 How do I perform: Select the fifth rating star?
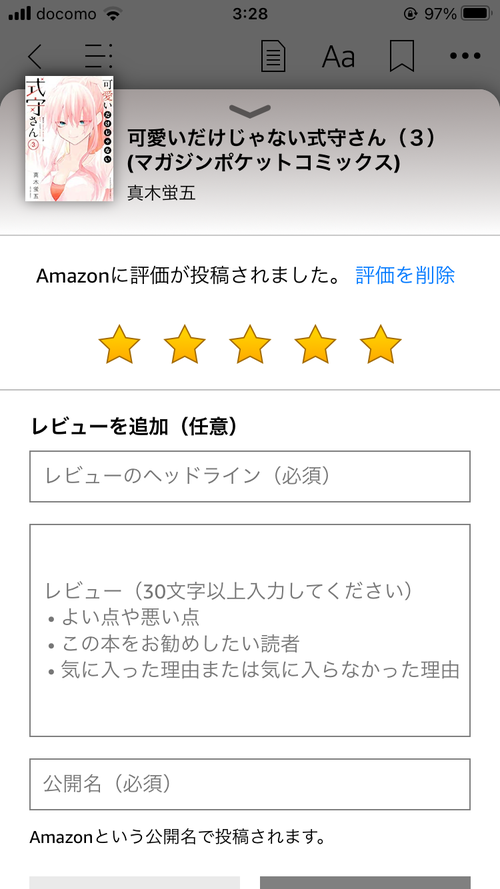380,344
